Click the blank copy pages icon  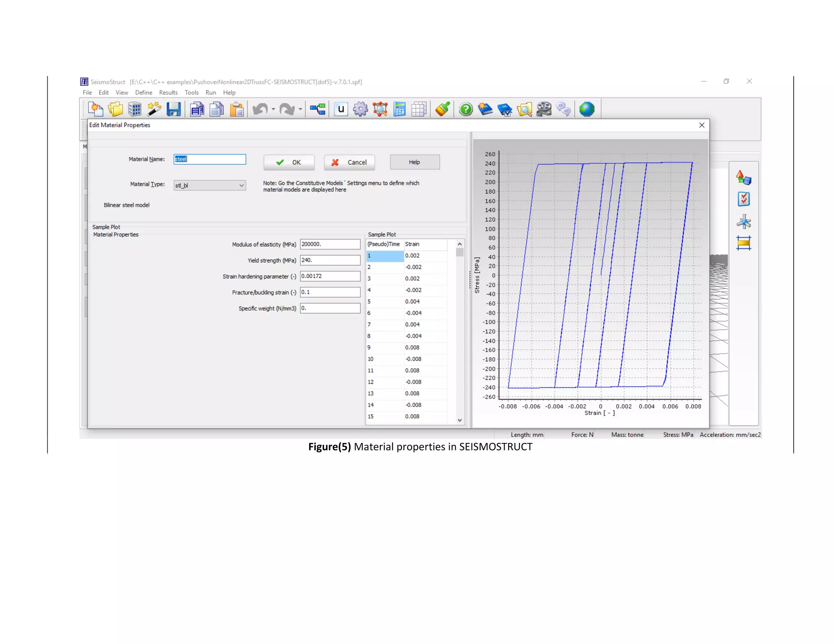pos(217,109)
